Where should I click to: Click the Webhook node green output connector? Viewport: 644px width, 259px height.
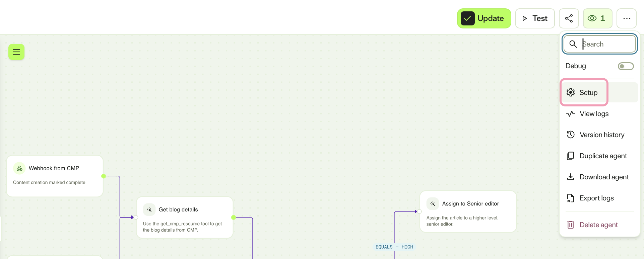pyautogui.click(x=104, y=176)
